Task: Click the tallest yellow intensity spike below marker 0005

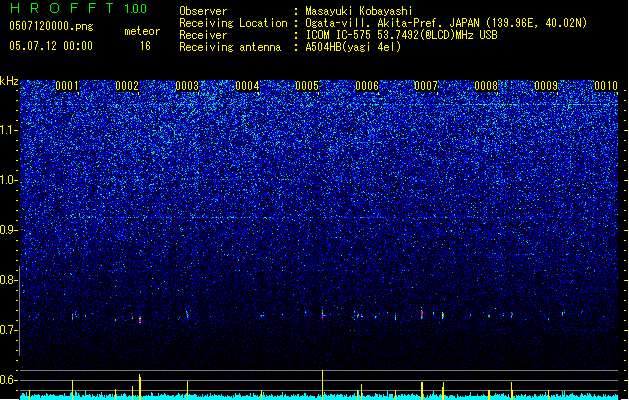Action: 323,385
